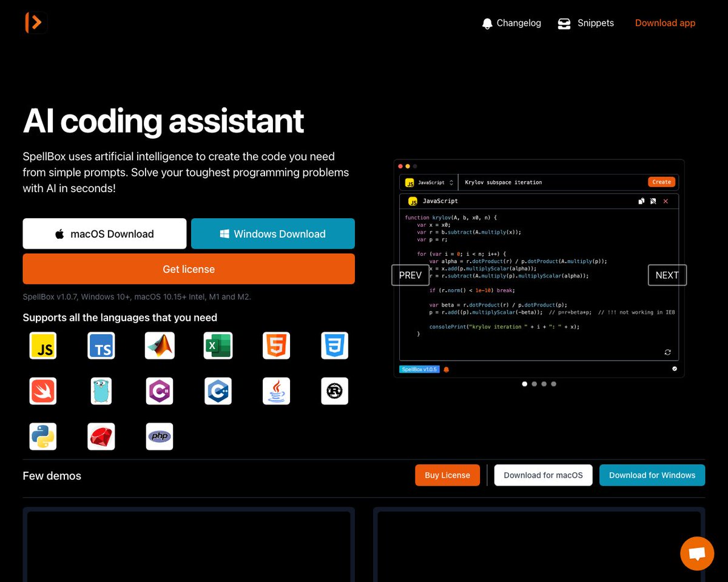Click the Ruby language icon
This screenshot has width=728, height=582.
click(x=101, y=436)
